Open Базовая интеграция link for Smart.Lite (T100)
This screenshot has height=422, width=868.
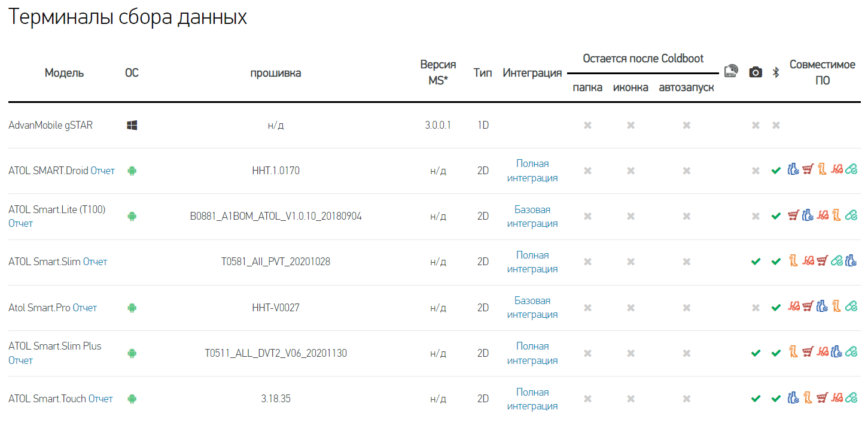[532, 216]
